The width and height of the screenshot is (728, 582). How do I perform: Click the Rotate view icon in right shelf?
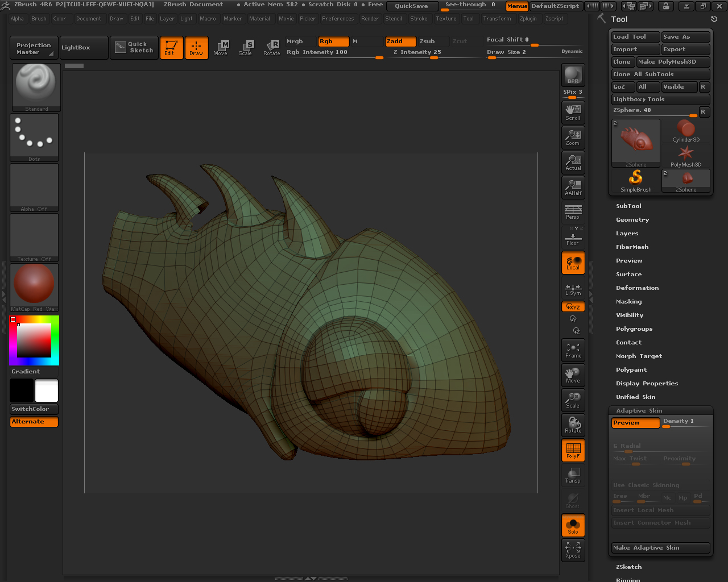click(573, 425)
